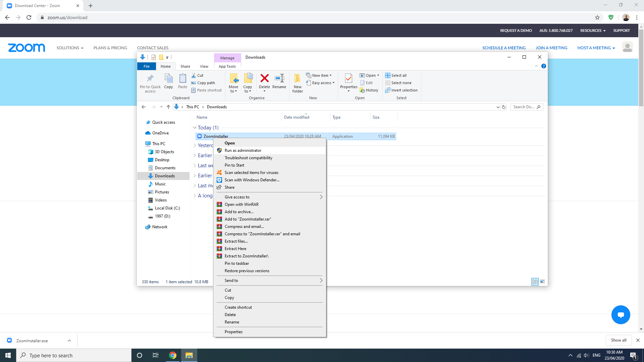Open address bar history dropdown arrow
Screen dimensions: 644x362
tap(498, 107)
